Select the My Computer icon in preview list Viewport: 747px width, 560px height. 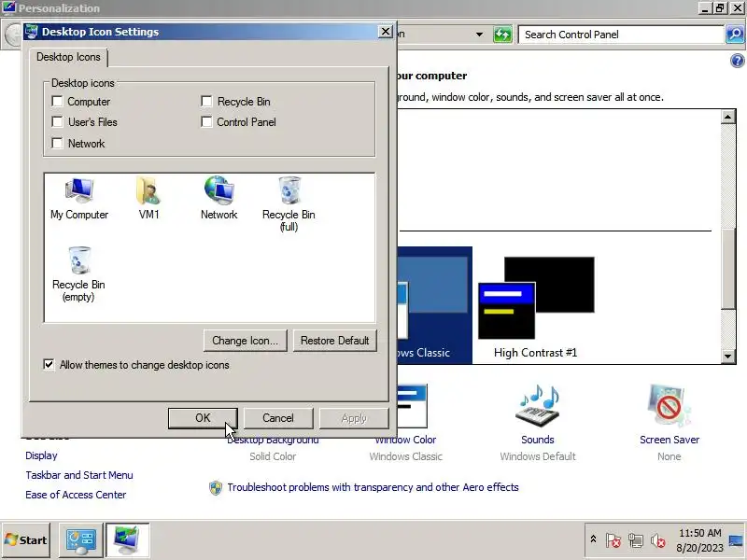pyautogui.click(x=79, y=199)
